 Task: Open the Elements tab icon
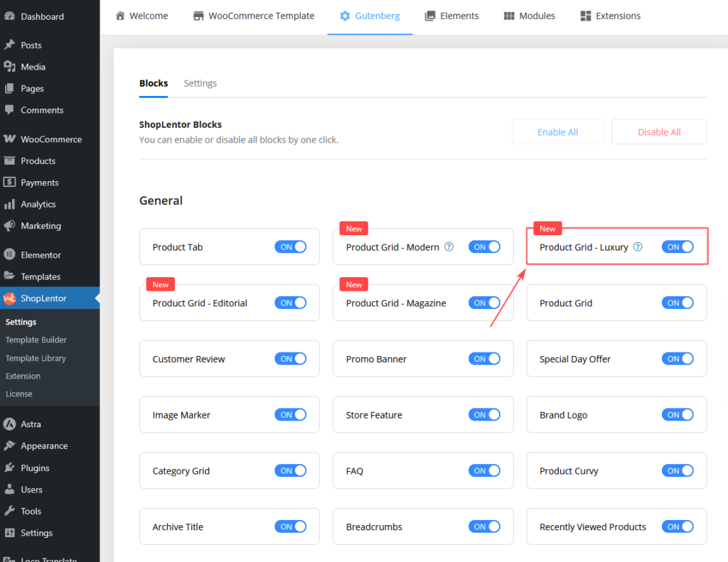[x=432, y=15]
